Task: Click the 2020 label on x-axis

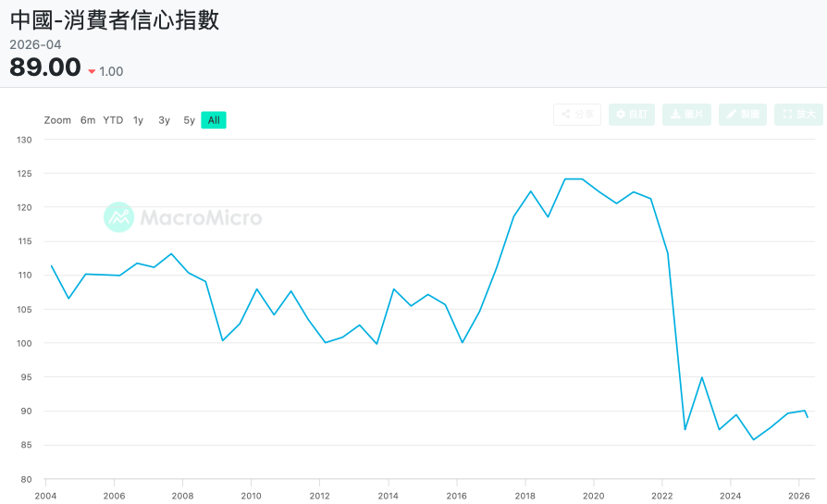Action: point(593,496)
